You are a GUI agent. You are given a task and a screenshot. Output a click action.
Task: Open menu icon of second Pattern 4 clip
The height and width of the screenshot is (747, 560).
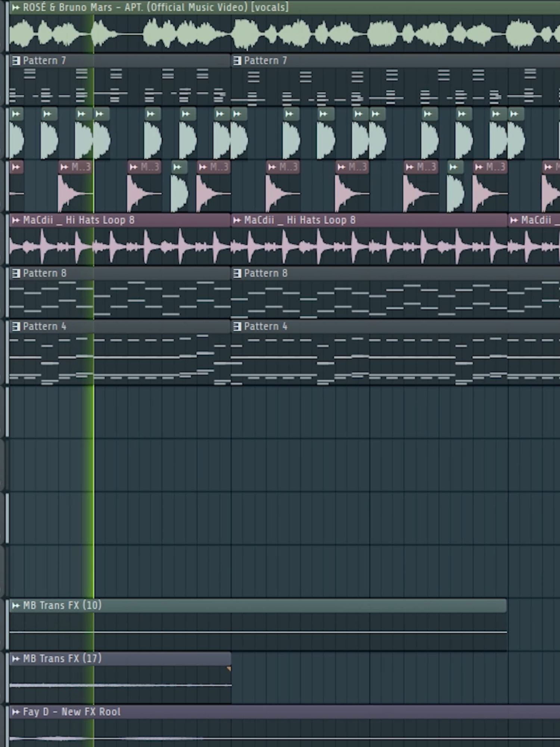coord(237,326)
